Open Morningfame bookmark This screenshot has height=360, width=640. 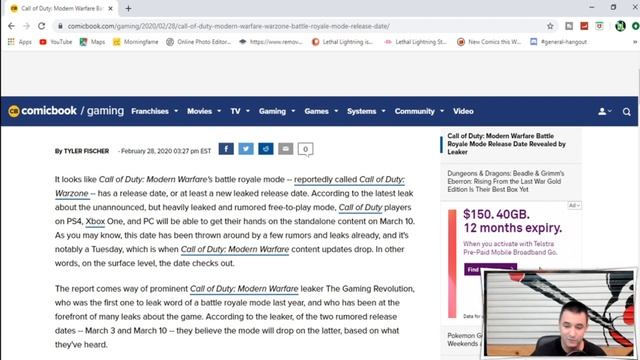[x=136, y=42]
